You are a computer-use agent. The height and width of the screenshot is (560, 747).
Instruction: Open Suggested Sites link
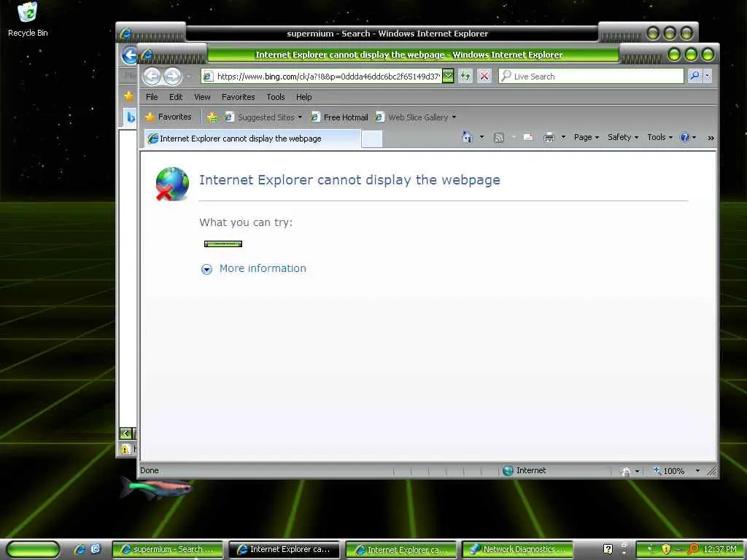[x=263, y=117]
